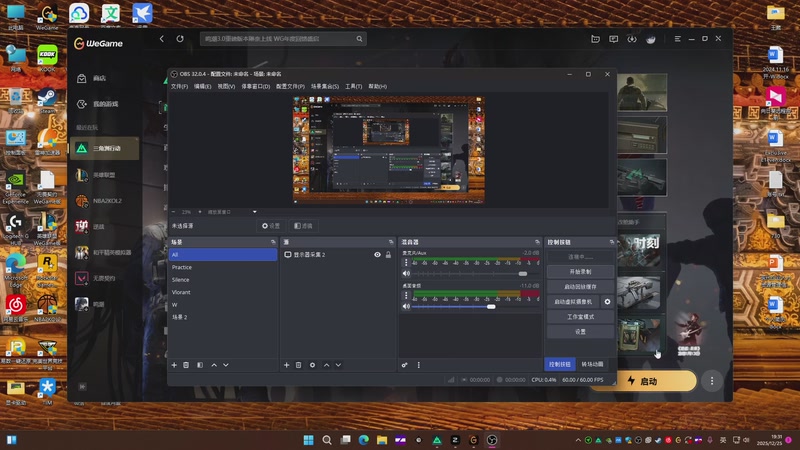
Task: Move selected source up
Action: click(327, 365)
